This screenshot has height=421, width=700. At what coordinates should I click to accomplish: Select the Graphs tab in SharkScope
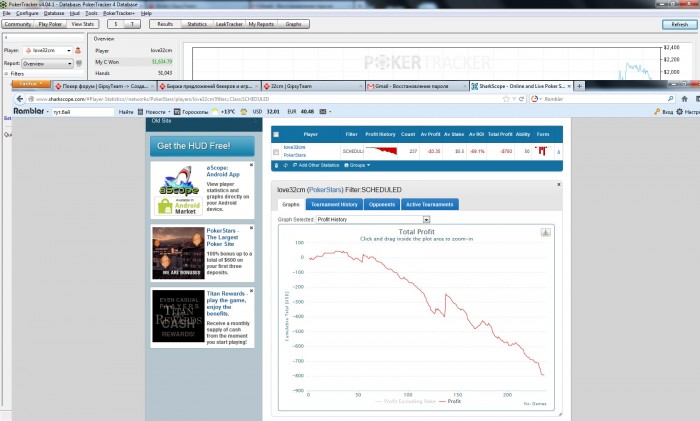[291, 204]
